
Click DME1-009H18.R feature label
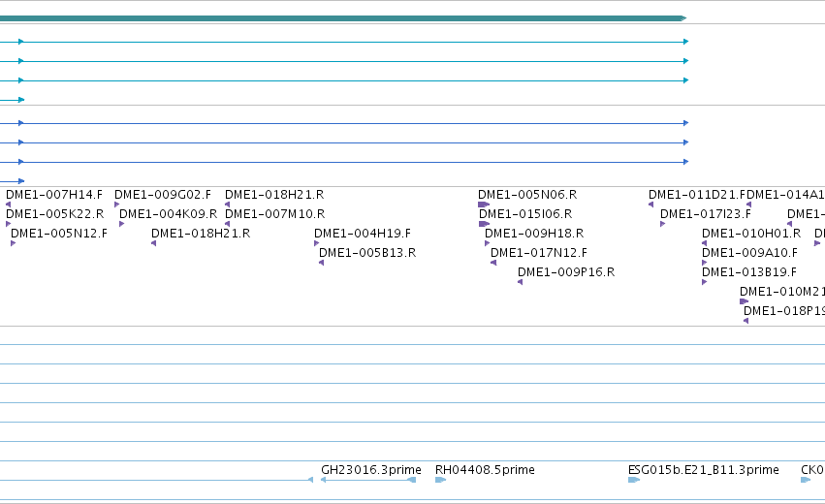point(534,234)
